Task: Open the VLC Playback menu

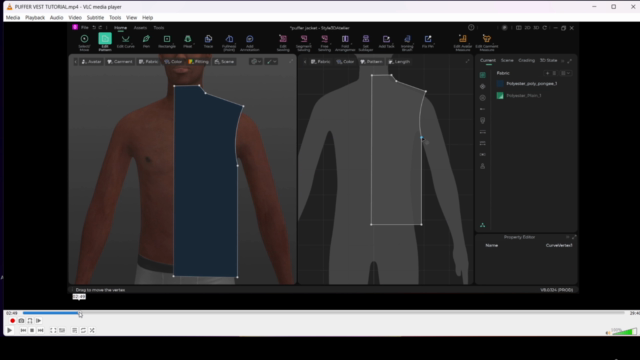Action: pyautogui.click(x=35, y=18)
